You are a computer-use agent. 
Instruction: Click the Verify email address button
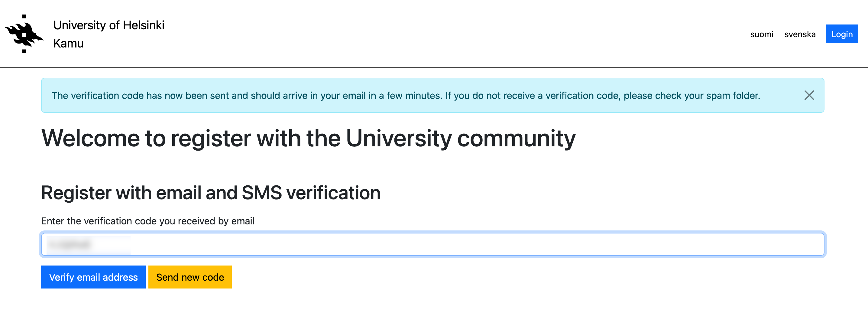[x=93, y=277]
